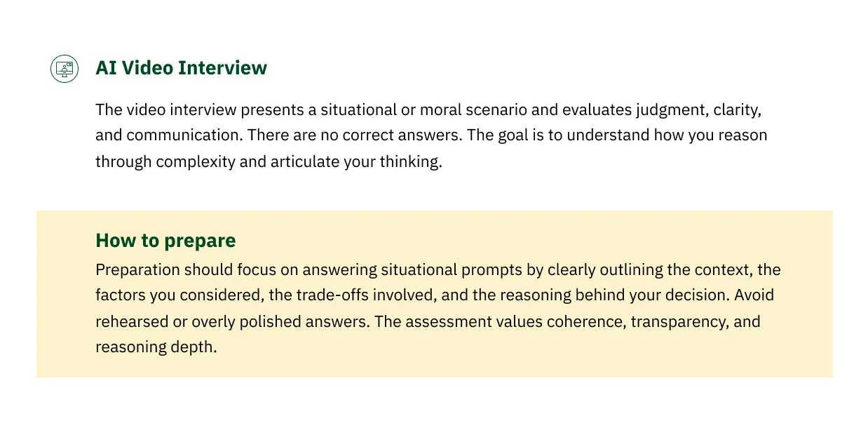This screenshot has height=428, width=868.
Task: Click the text "There are no correct answers"
Action: (355, 135)
